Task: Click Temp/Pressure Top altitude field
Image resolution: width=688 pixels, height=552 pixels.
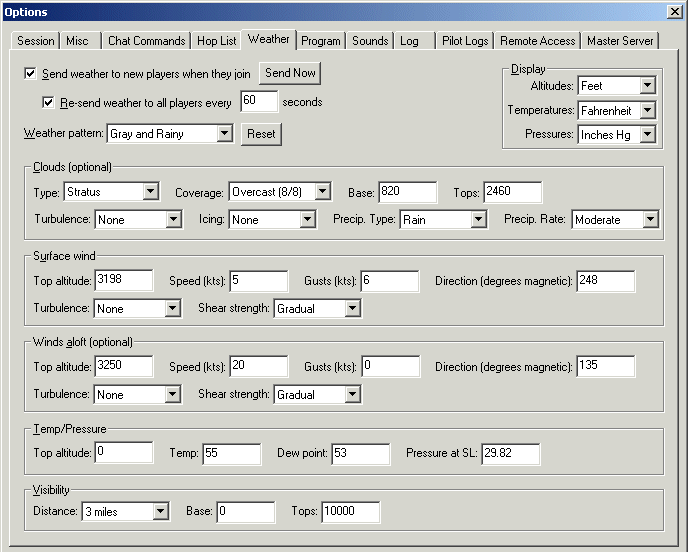Action: [124, 452]
